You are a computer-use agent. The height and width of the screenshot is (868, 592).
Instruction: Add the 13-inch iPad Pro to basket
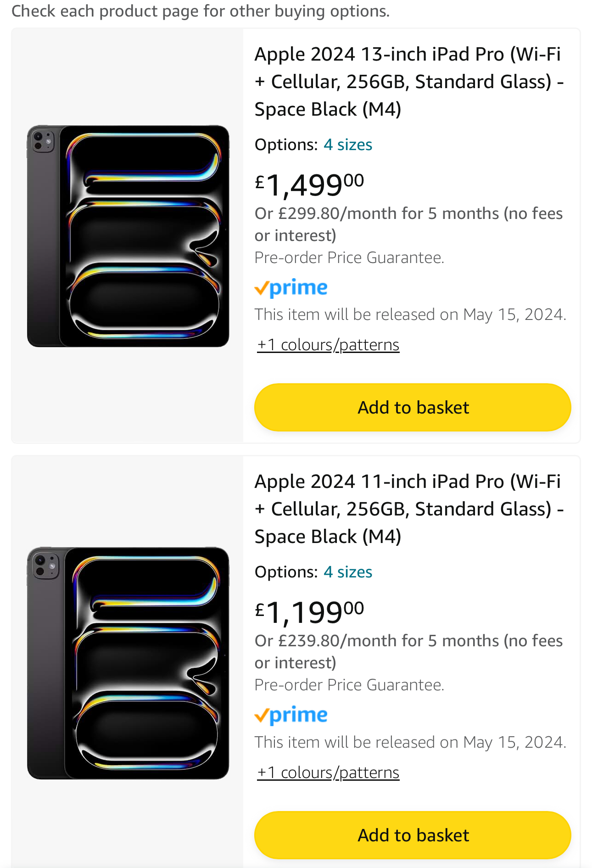point(413,408)
